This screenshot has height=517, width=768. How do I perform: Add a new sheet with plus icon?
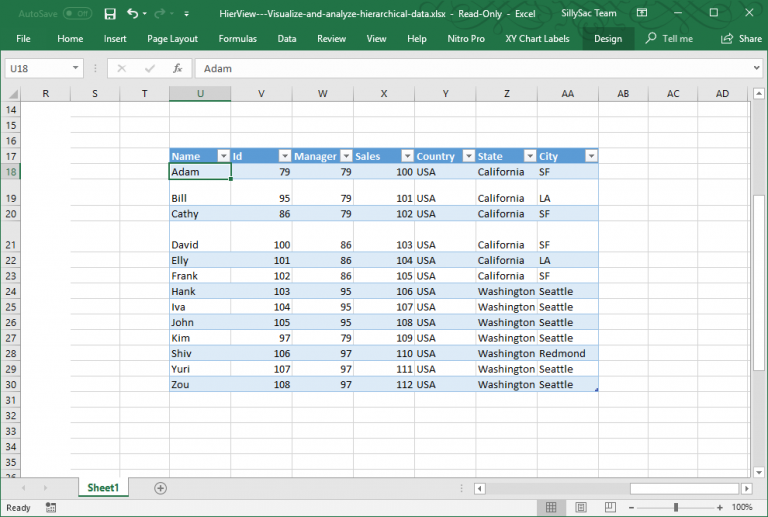coord(160,488)
